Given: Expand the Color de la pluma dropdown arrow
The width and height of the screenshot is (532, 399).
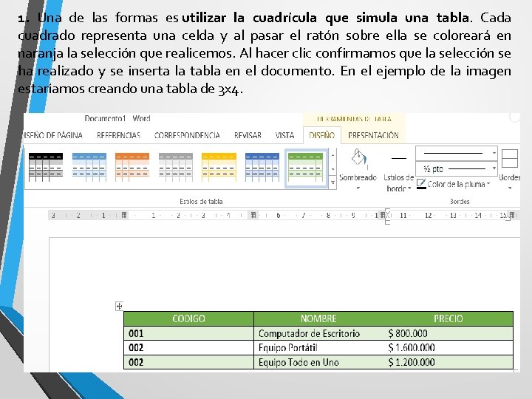Looking at the screenshot, I should tap(488, 184).
